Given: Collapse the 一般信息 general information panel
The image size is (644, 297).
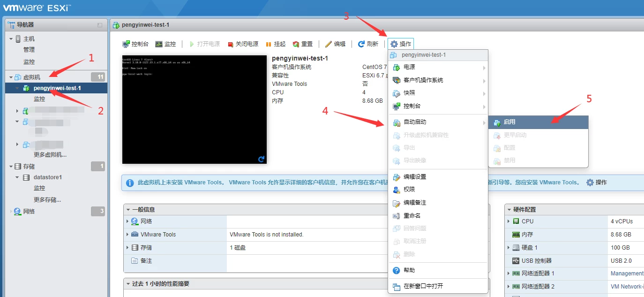Looking at the screenshot, I should click(128, 210).
